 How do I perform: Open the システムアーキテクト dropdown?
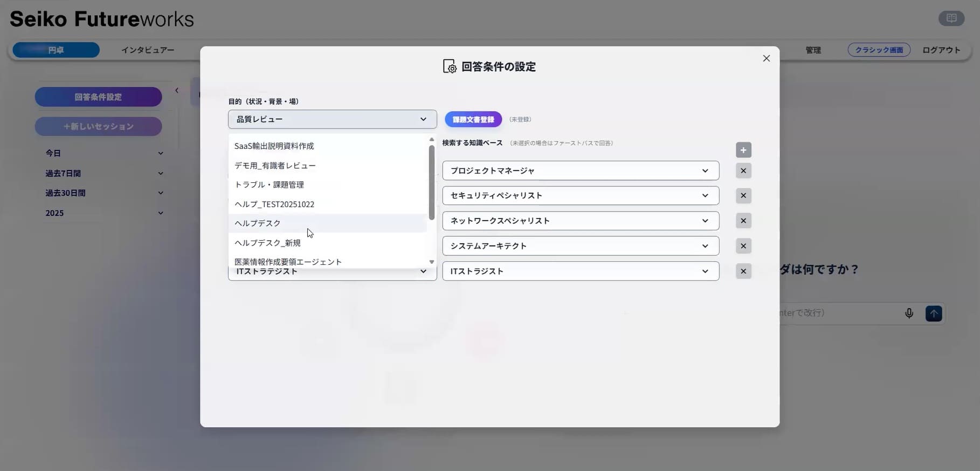tap(580, 246)
